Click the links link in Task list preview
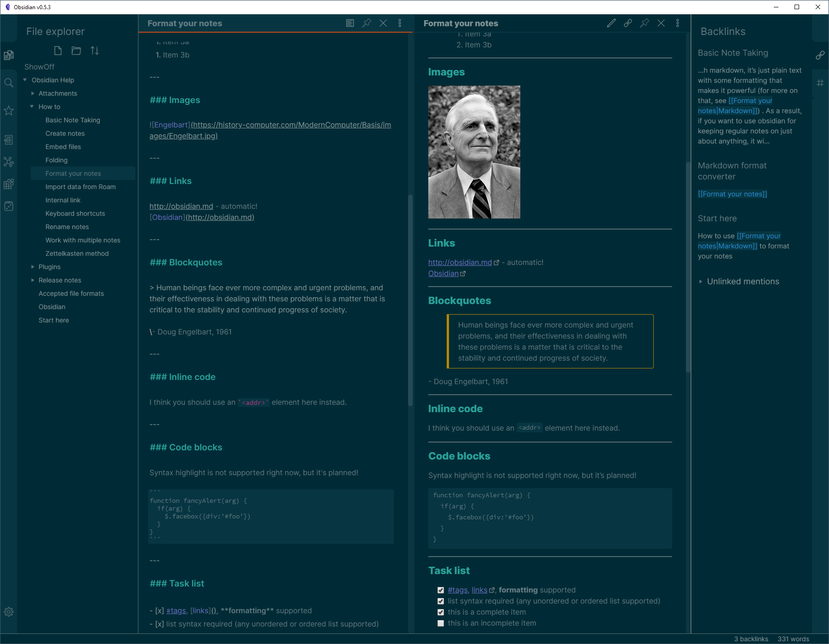This screenshot has width=829, height=644. pyautogui.click(x=479, y=590)
